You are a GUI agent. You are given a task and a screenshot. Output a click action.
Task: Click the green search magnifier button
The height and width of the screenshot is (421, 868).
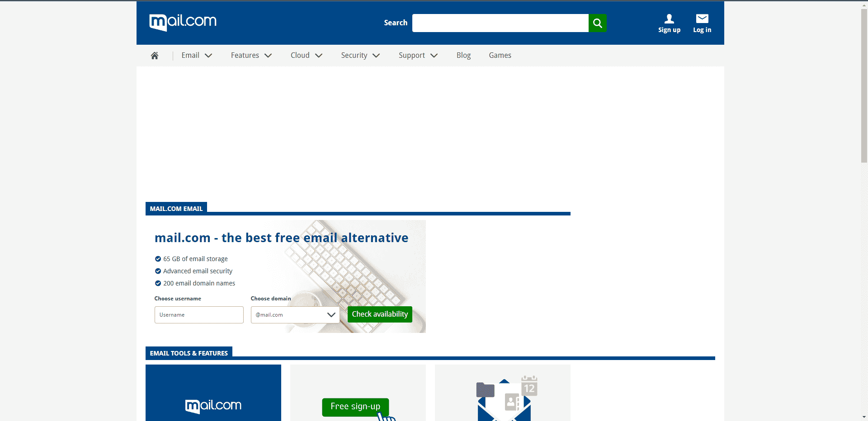pyautogui.click(x=597, y=23)
